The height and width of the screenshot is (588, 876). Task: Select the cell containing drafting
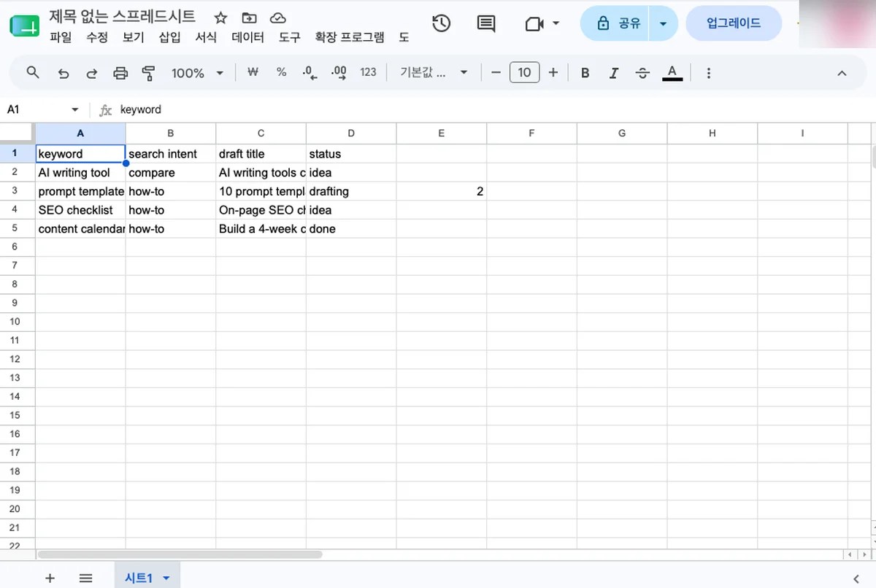351,191
